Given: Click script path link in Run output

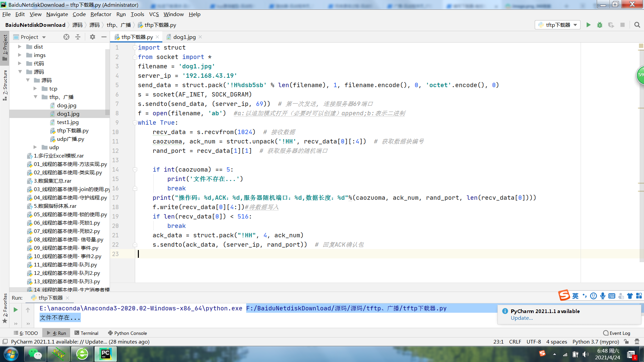Looking at the screenshot, I should pos(346,308).
